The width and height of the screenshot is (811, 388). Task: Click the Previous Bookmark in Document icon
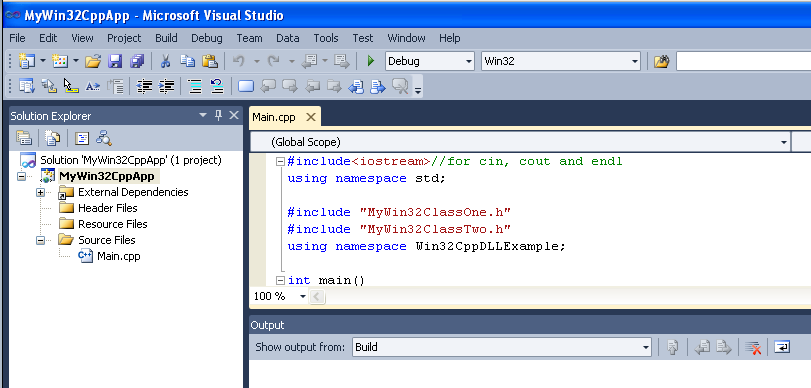click(x=356, y=86)
